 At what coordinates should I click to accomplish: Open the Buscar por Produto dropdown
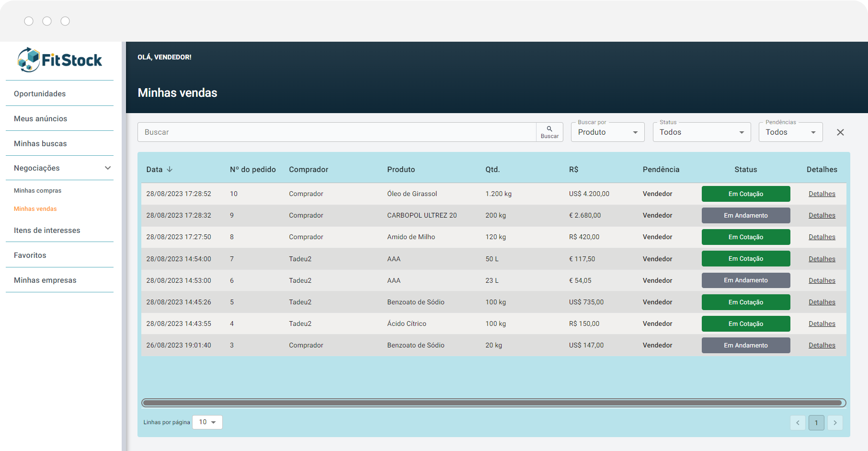click(607, 132)
